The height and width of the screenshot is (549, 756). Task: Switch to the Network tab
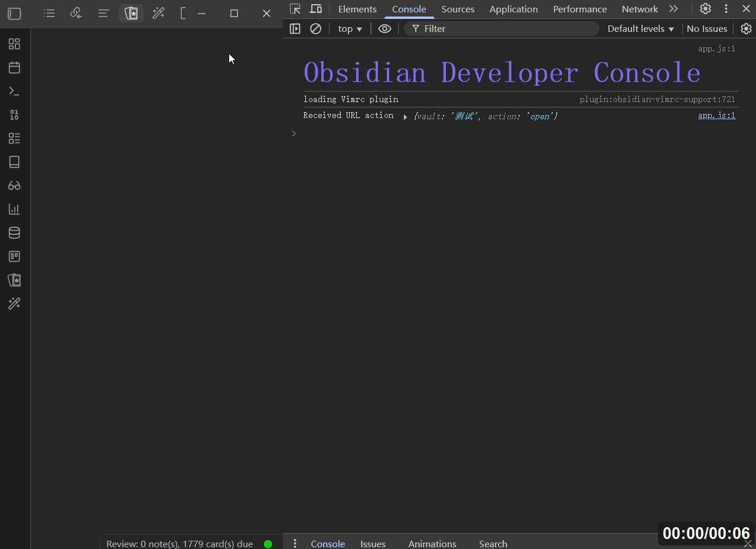click(640, 9)
